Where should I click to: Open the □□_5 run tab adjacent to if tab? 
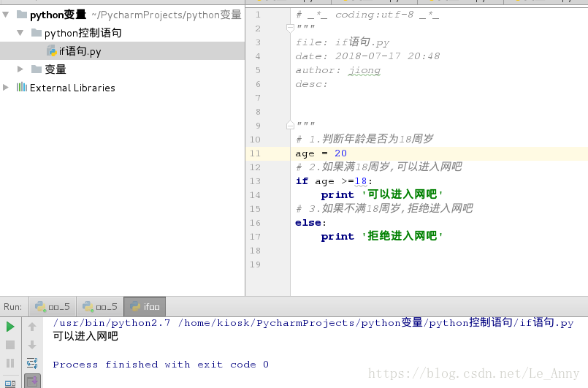(x=100, y=307)
